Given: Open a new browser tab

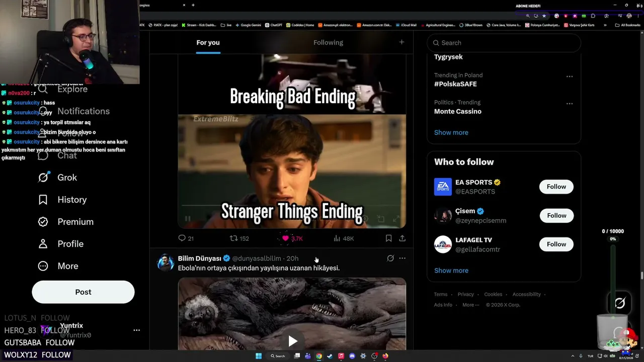Looking at the screenshot, I should coord(193,5).
